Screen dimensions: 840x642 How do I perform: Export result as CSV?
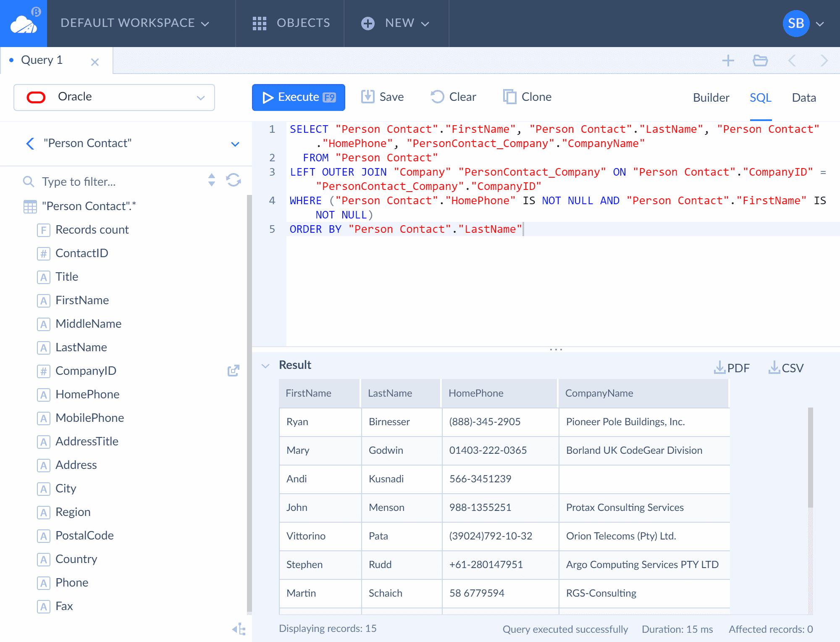coord(786,368)
